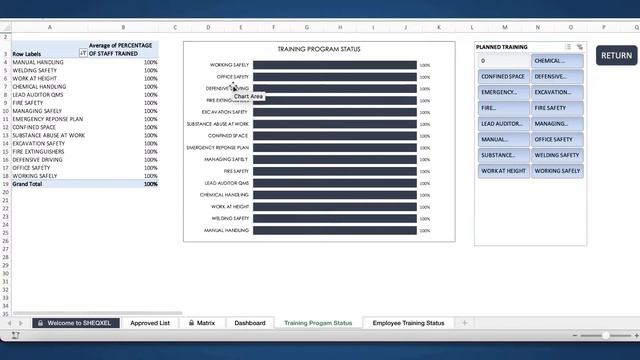Toggle EXCAVATION... slicer item

pyautogui.click(x=557, y=92)
